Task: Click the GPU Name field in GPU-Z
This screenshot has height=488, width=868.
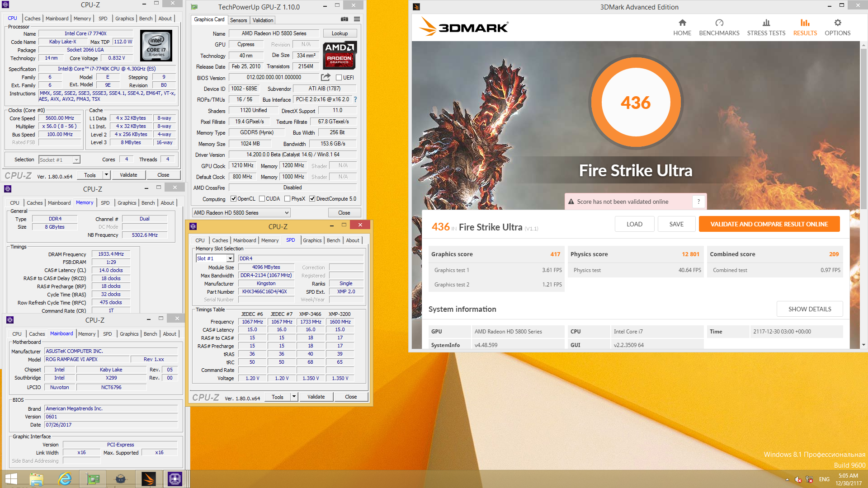Action: (x=274, y=33)
